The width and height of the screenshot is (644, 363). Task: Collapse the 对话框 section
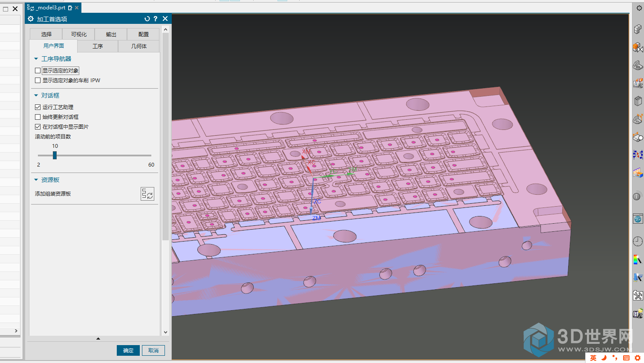[x=36, y=95]
